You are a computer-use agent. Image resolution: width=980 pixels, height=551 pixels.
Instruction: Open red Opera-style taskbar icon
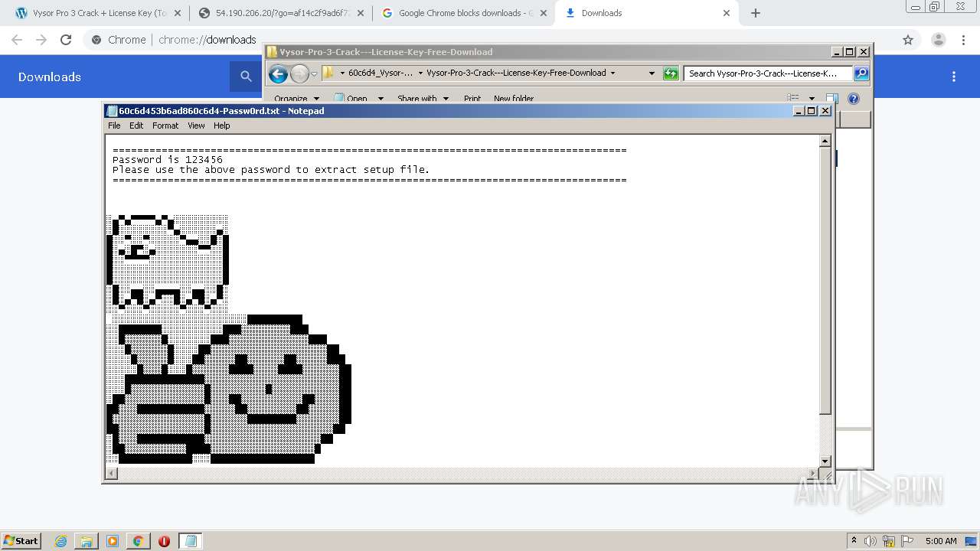(164, 541)
